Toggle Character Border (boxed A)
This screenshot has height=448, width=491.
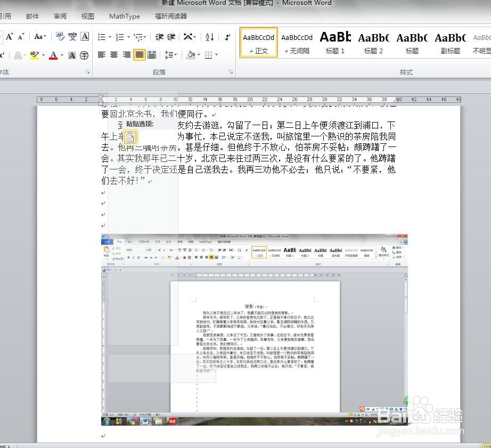click(x=85, y=37)
